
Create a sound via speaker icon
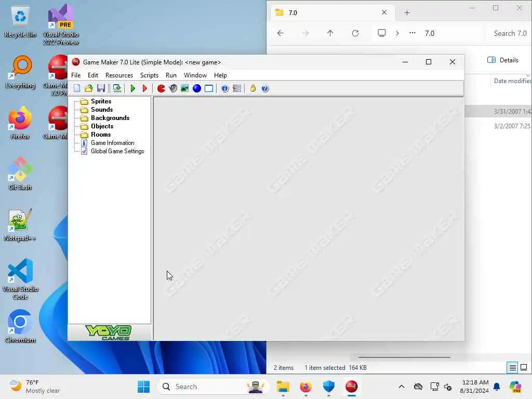pos(173,88)
